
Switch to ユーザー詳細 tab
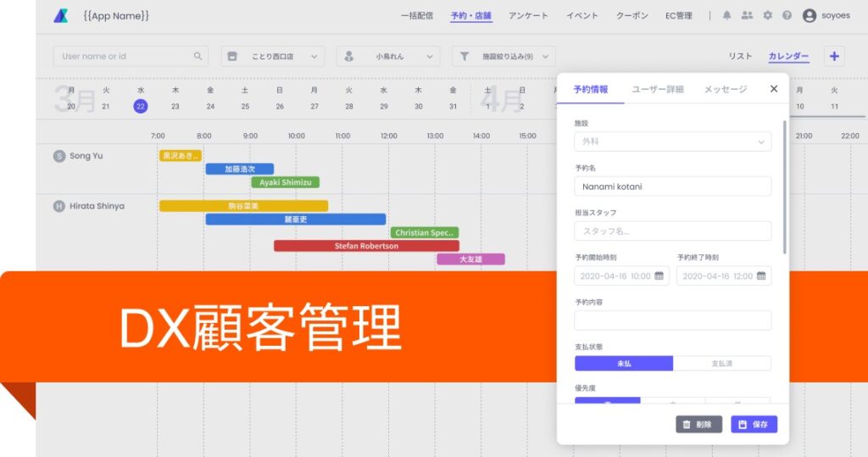click(x=658, y=89)
